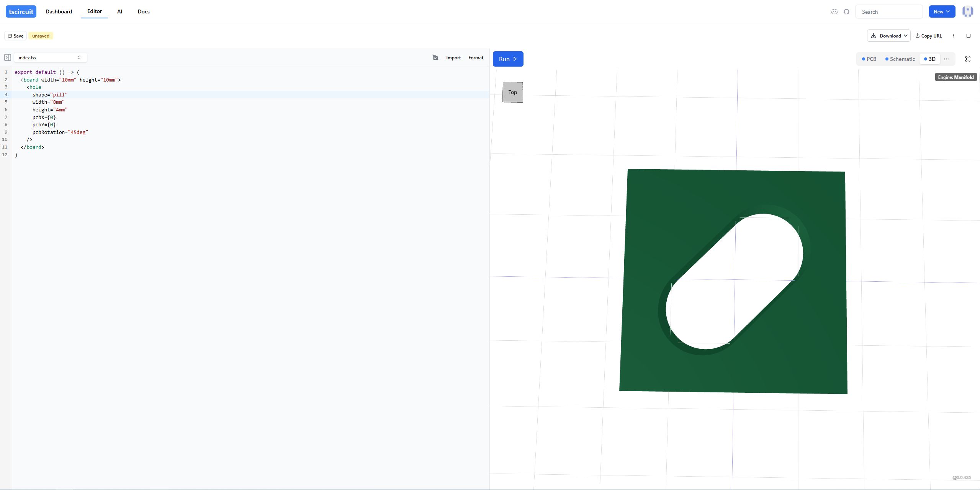Switch to the PCB view
The width and height of the screenshot is (980, 490).
point(869,59)
